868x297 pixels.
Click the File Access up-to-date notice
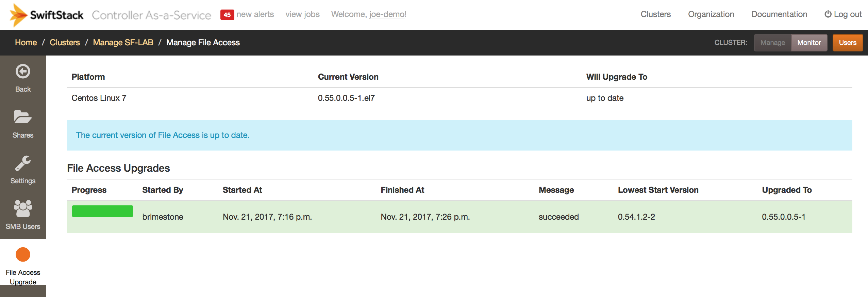(x=460, y=135)
